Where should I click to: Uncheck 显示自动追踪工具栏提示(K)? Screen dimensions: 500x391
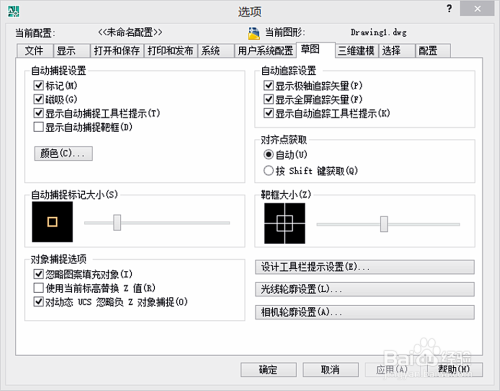coord(268,113)
